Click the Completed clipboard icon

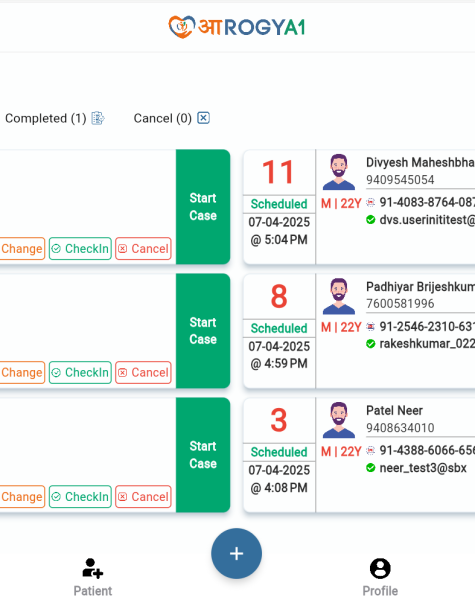tap(98, 118)
